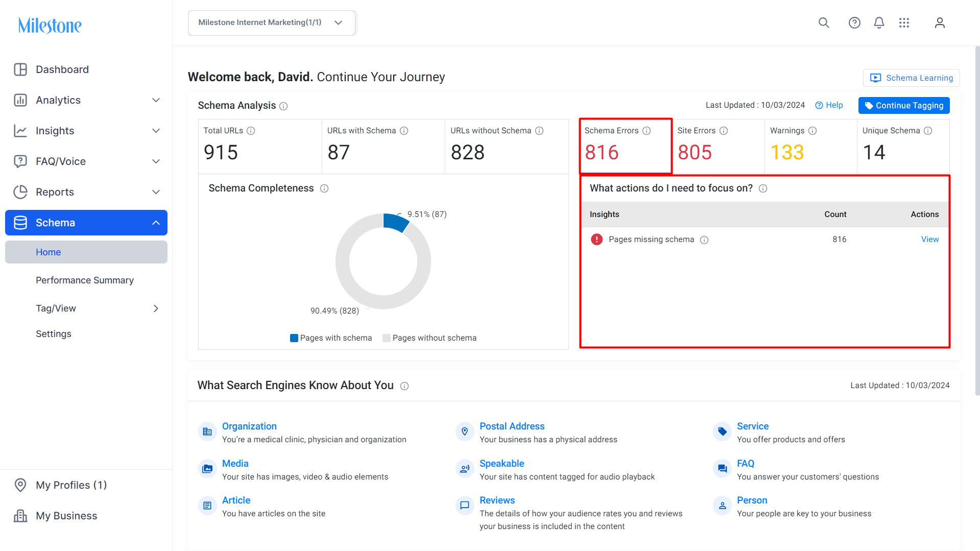Open Performance Summary in sidebar
The image size is (980, 551).
85,280
